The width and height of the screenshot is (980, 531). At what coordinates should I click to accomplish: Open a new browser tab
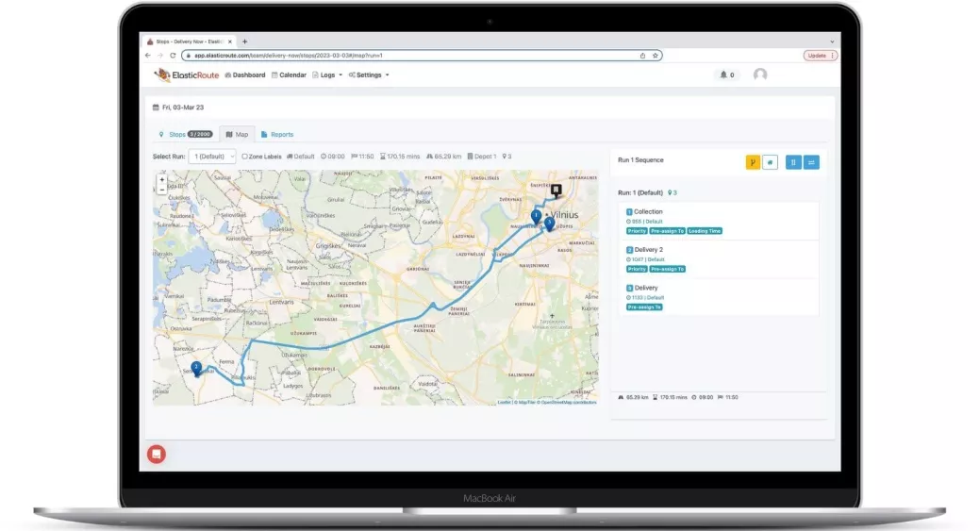click(244, 41)
